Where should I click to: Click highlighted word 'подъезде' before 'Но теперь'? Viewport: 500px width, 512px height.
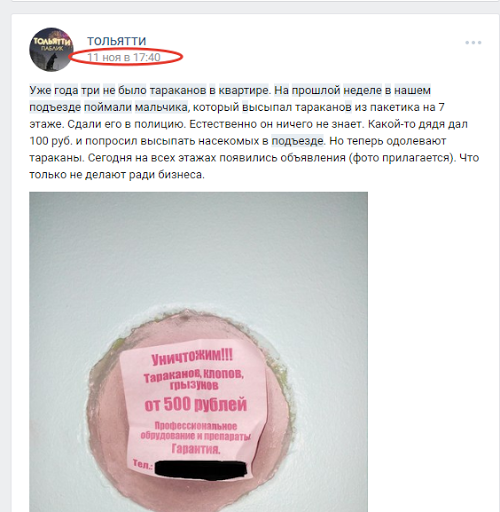point(297,141)
